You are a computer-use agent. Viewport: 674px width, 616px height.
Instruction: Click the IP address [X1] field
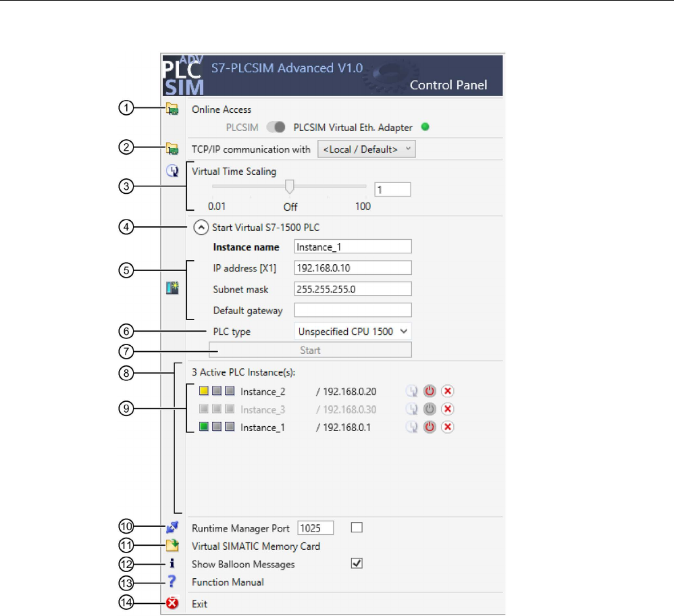point(353,267)
